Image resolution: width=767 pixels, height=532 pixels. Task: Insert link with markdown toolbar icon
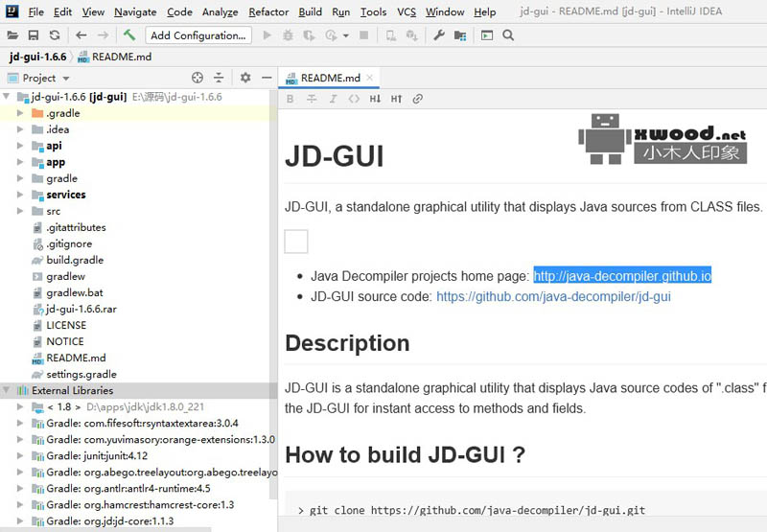[417, 99]
